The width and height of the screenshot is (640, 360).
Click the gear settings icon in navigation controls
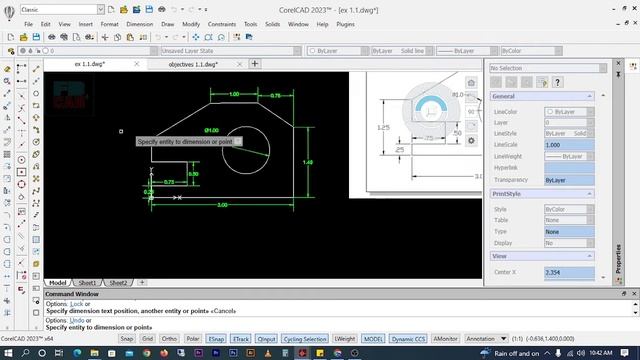pyautogui.click(x=471, y=140)
